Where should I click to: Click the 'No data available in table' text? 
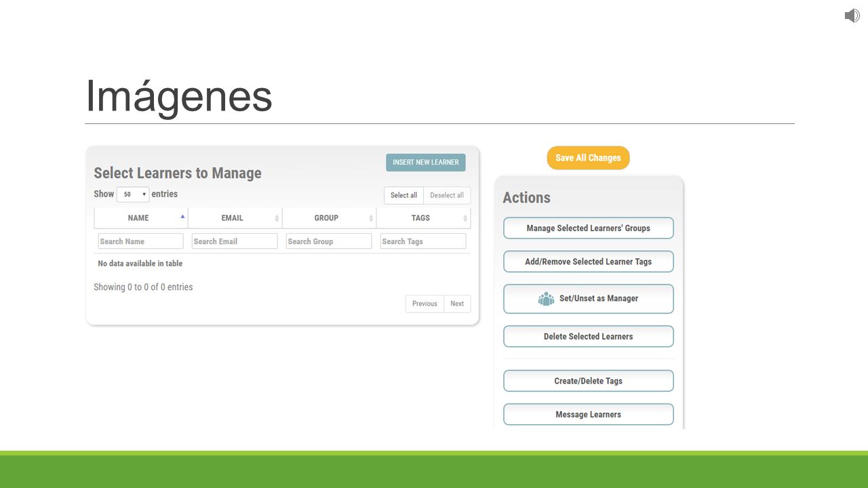pyautogui.click(x=140, y=264)
